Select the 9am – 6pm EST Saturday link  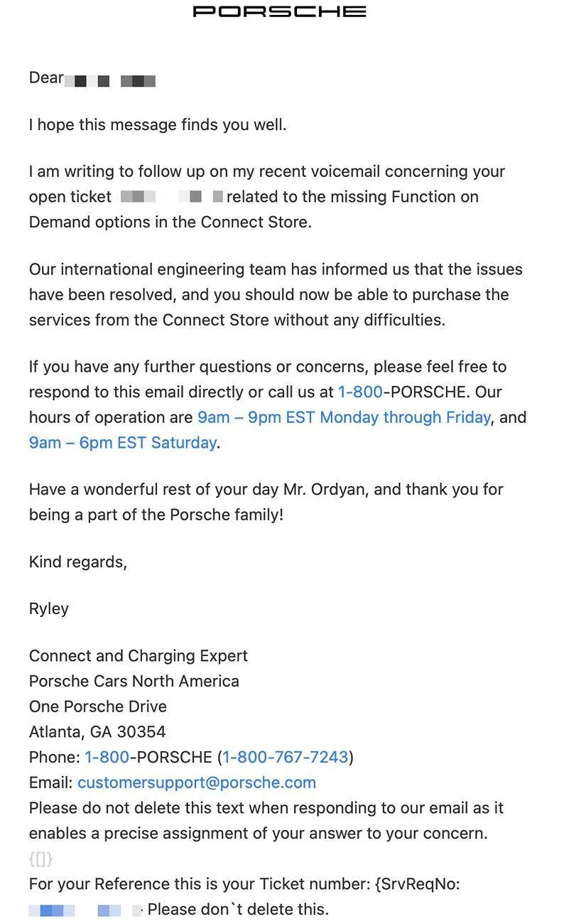pos(123,442)
